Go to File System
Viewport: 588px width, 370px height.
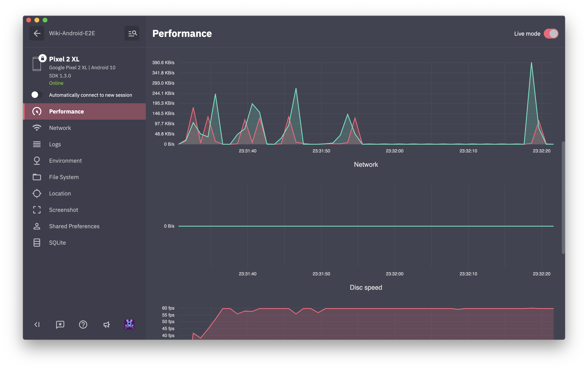[64, 177]
